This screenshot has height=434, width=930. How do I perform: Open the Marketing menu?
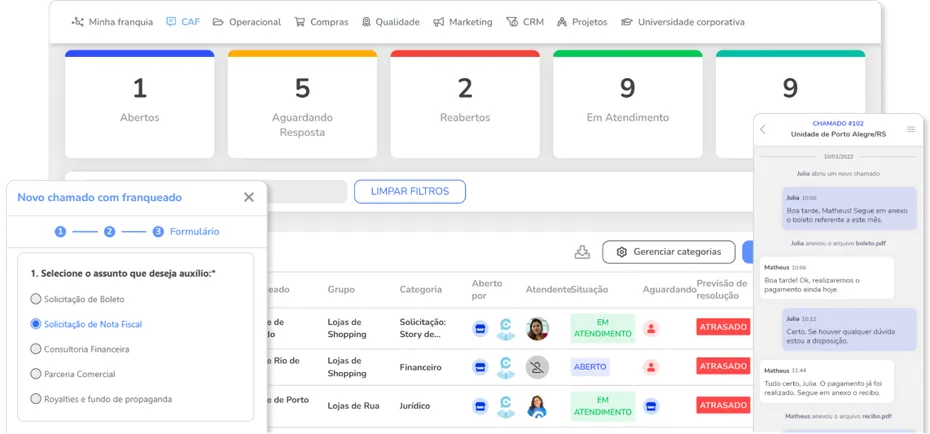pyautogui.click(x=463, y=22)
